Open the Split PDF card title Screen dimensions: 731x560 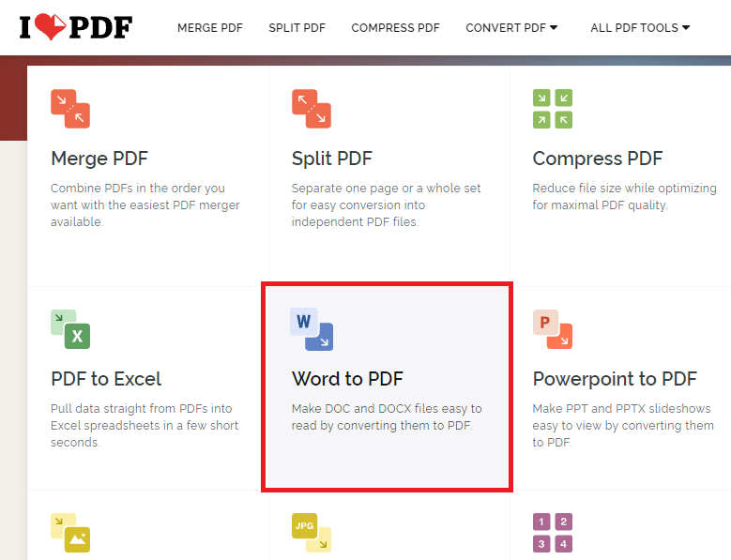coord(332,159)
